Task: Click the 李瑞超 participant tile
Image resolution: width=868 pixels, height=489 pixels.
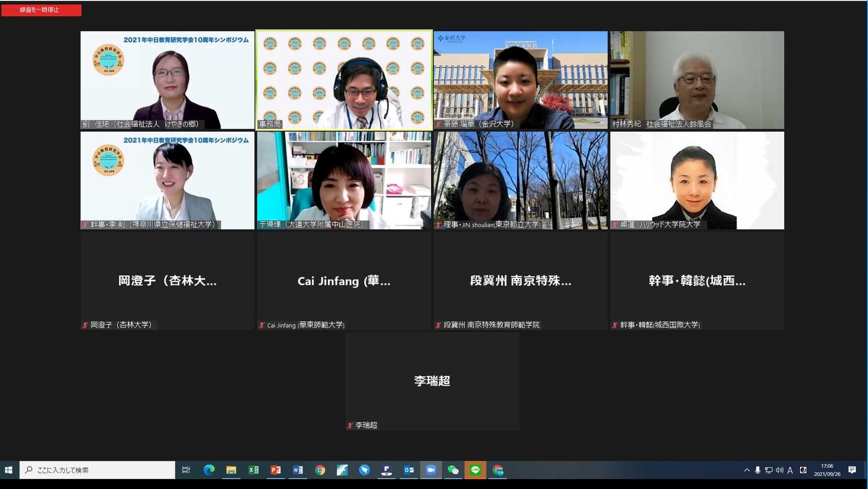Action: pyautogui.click(x=432, y=381)
